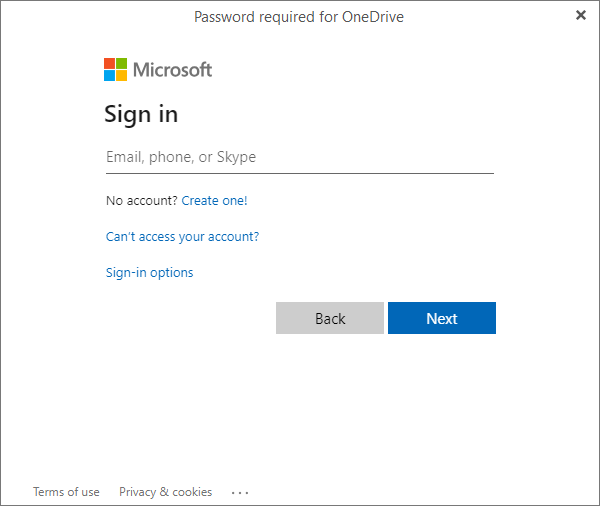This screenshot has width=600, height=506.
Task: Open Privacy & cookies in footer
Action: click(165, 492)
